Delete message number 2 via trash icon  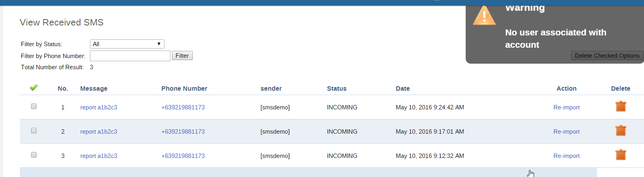[x=621, y=131]
